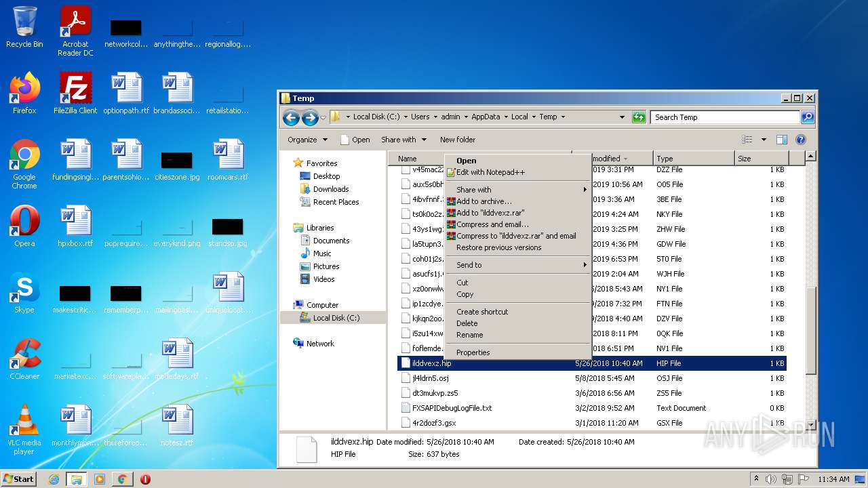Open Explorer help question-mark icon
The image size is (868, 488).
point(800,140)
